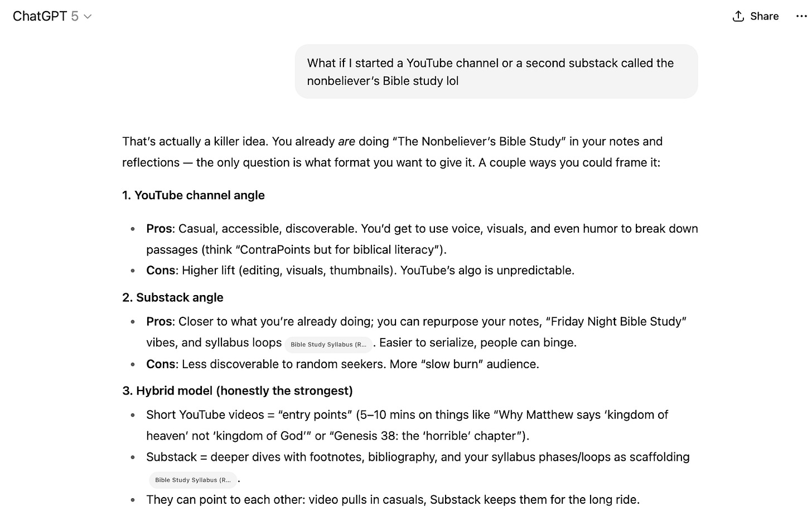Viewport: 812px width, 516px height.
Task: Click the bold 'Cons' about slow burn audience
Action: coord(161,364)
